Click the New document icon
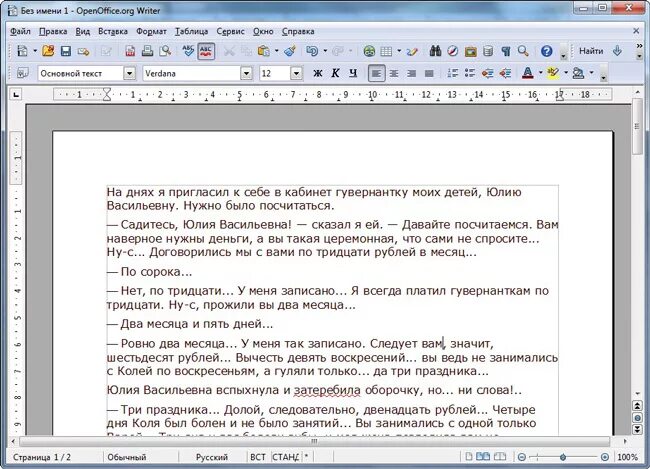This screenshot has height=469, width=650. pos(22,51)
